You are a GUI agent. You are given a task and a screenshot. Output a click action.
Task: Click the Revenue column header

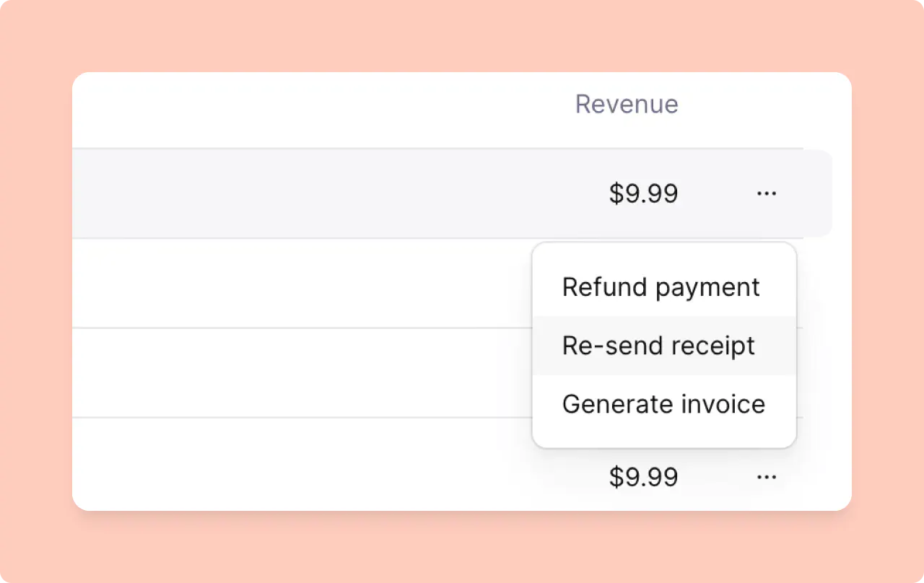coord(626,104)
